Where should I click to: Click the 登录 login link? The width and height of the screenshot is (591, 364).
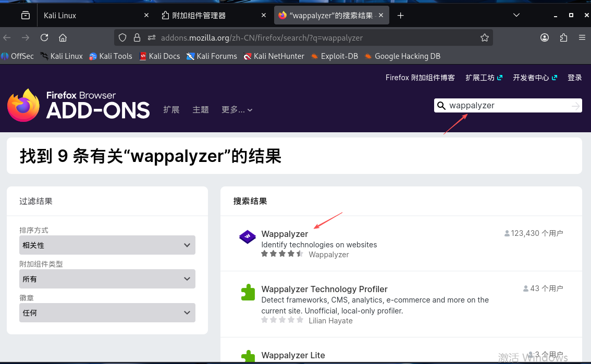point(575,78)
